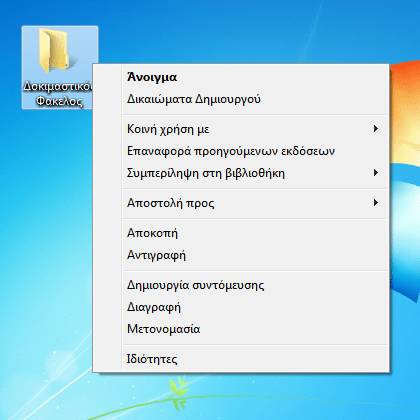Select Δικαιώματα Δημιουργού menu entry
Image resolution: width=420 pixels, height=420 pixels.
[x=194, y=99]
